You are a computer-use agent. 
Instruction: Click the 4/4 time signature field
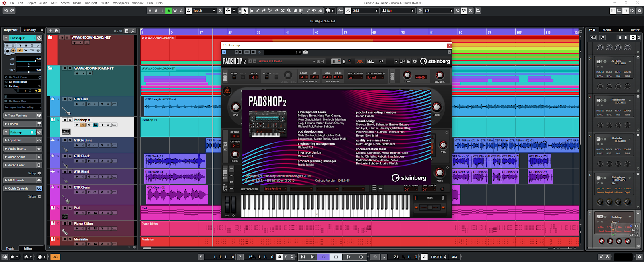pos(454,257)
